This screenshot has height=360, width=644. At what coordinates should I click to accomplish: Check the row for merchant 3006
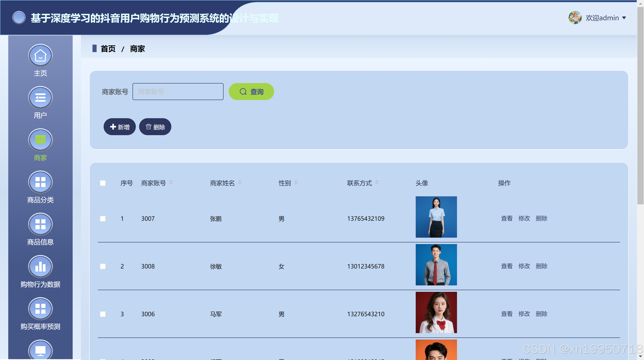pos(103,314)
